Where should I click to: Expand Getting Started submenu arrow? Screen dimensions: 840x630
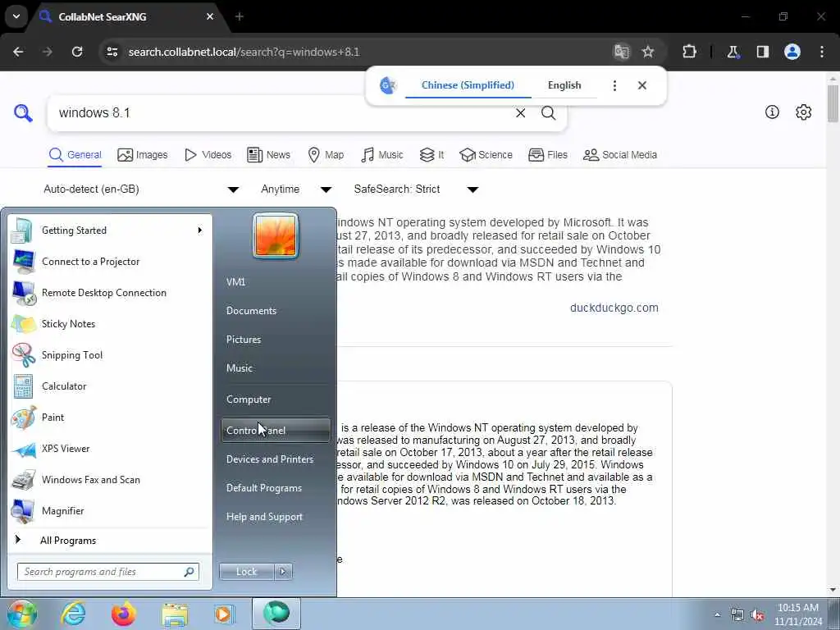[x=200, y=231]
